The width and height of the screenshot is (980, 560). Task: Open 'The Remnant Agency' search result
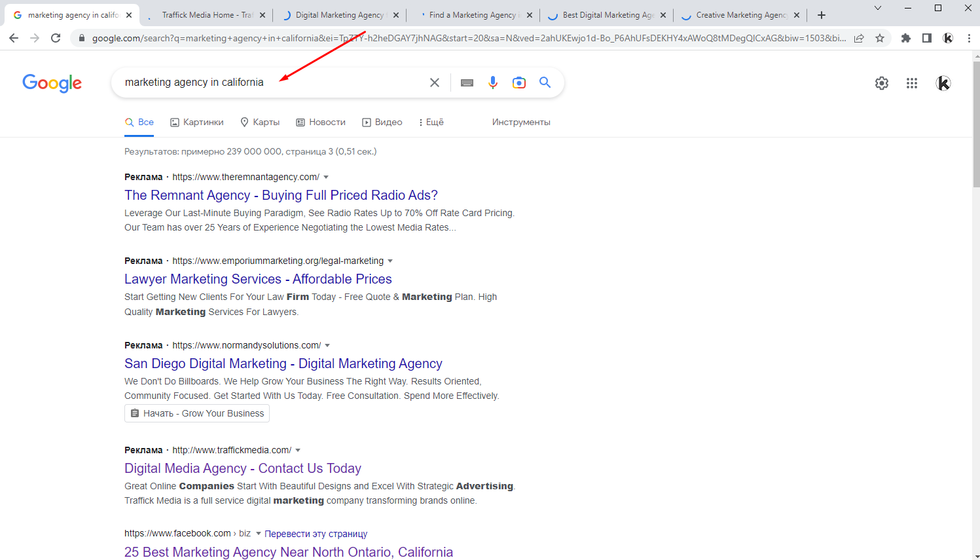click(280, 195)
